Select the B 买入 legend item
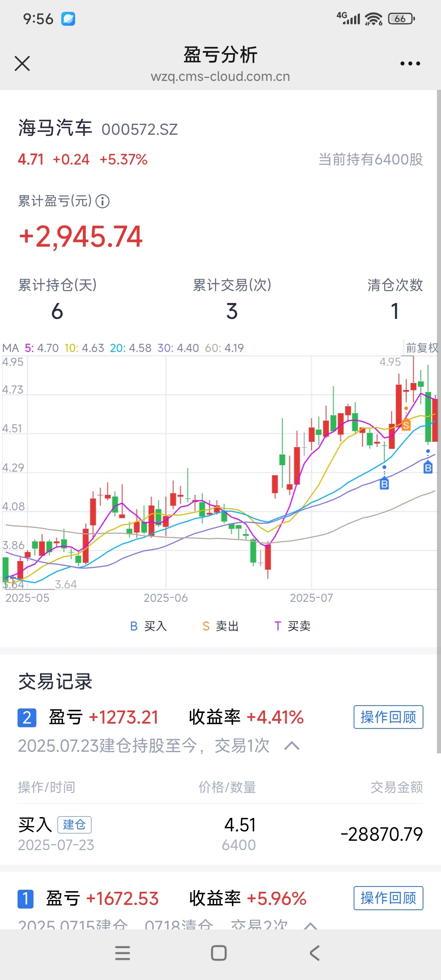 (x=148, y=626)
